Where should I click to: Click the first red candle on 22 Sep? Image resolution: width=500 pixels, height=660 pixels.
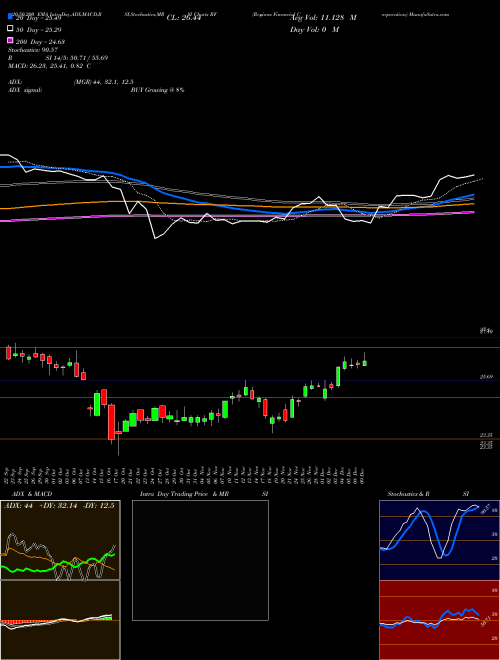click(8, 353)
